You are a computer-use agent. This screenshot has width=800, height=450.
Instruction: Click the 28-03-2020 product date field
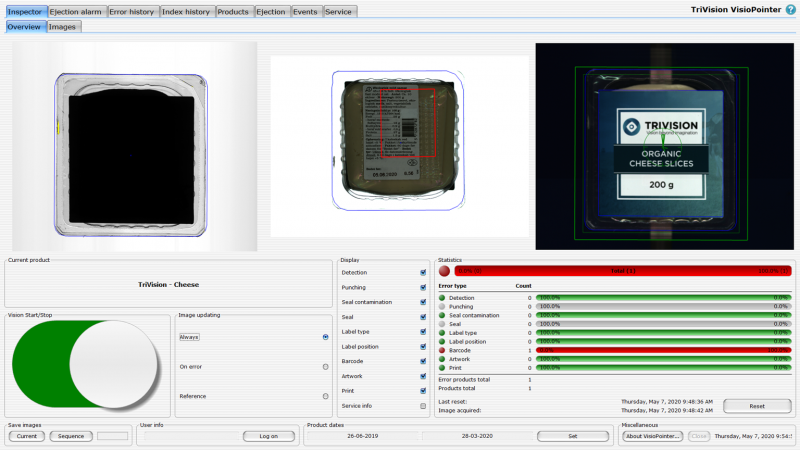[477, 436]
